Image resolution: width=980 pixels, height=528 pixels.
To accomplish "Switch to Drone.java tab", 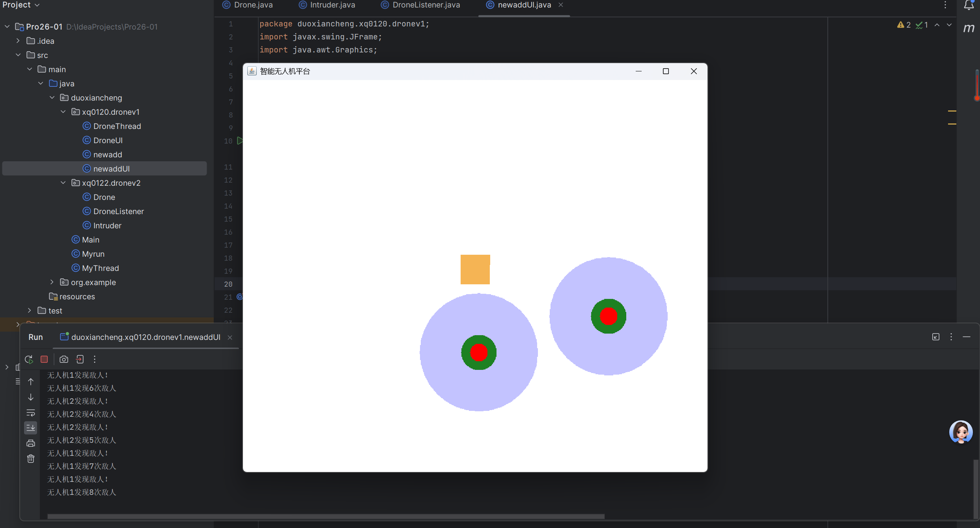I will [253, 5].
